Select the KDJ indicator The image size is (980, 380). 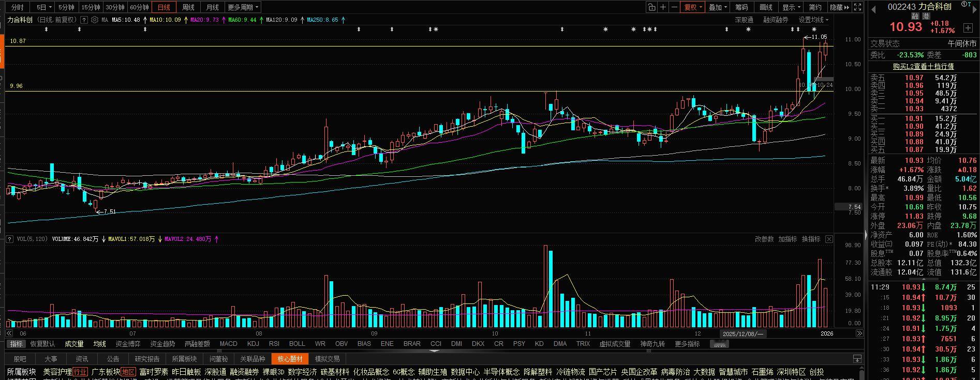[x=253, y=344]
